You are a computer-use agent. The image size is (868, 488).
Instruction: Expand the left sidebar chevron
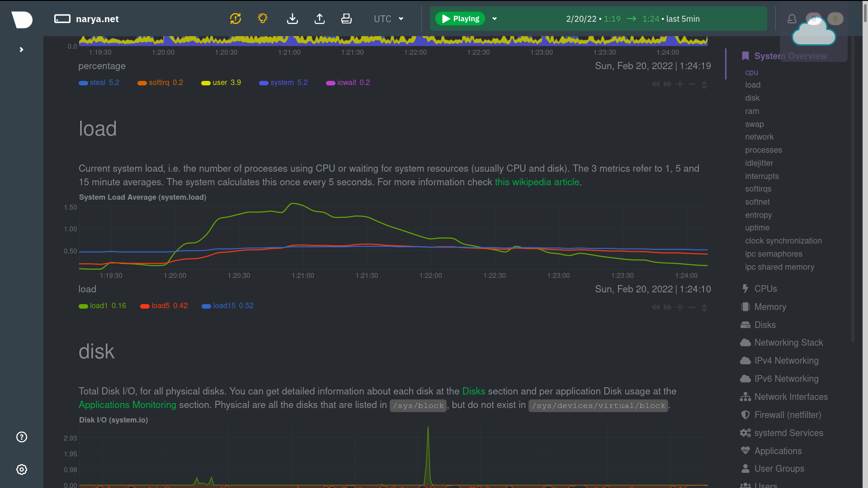(21, 50)
